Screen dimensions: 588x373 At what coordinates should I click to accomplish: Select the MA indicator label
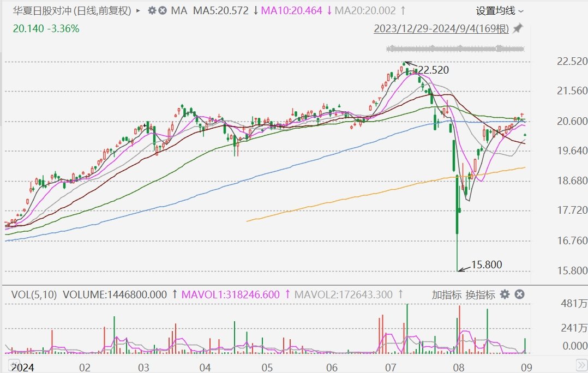click(x=179, y=10)
